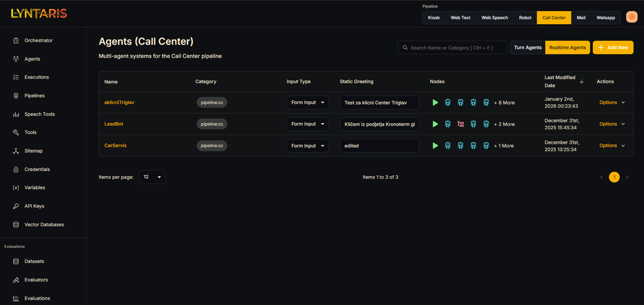The height and width of the screenshot is (305, 644).
Task: Select the Web Speech pipeline
Action: [494, 18]
